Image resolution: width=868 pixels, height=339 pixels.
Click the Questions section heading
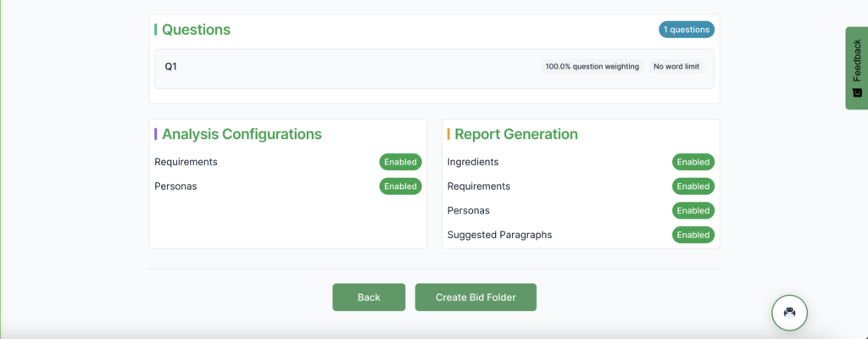click(196, 30)
